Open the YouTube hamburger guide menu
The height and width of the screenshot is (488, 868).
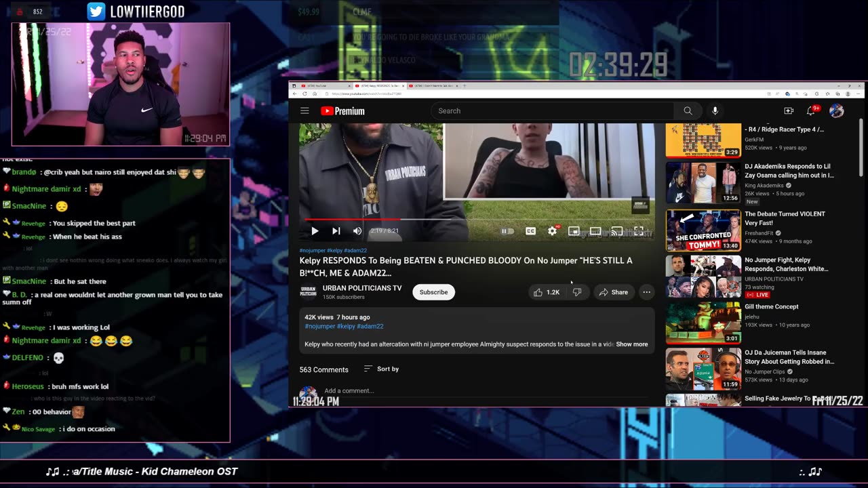pyautogui.click(x=304, y=110)
